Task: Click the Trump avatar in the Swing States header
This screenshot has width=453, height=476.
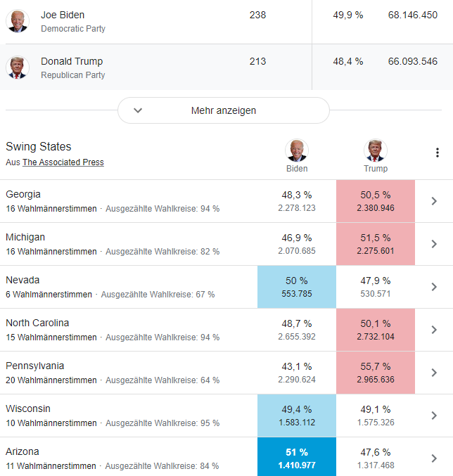Action: (376, 150)
